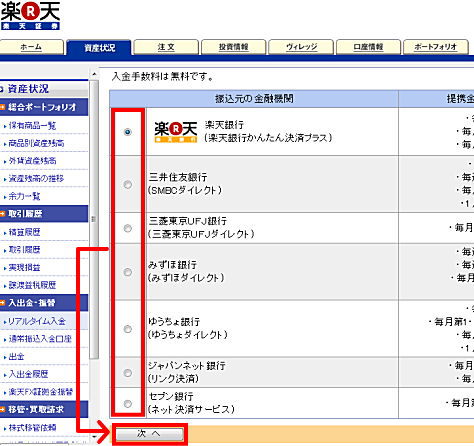This screenshot has width=474, height=446.
Task: Open the 保有商品一覧 sidebar link
Action: [x=32, y=126]
